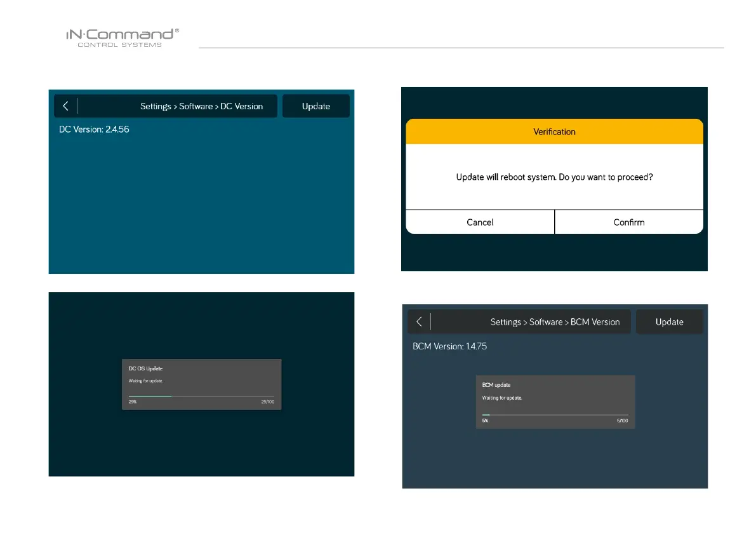The height and width of the screenshot is (533, 756).
Task: Select the 'Settings > Software > DC Version' breadcrumb
Action: point(201,106)
